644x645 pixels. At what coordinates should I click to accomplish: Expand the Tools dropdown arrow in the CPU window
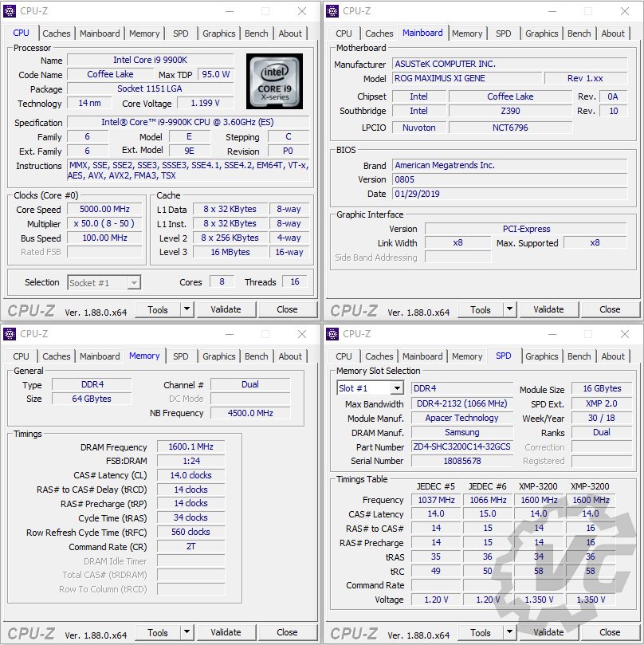tap(187, 309)
